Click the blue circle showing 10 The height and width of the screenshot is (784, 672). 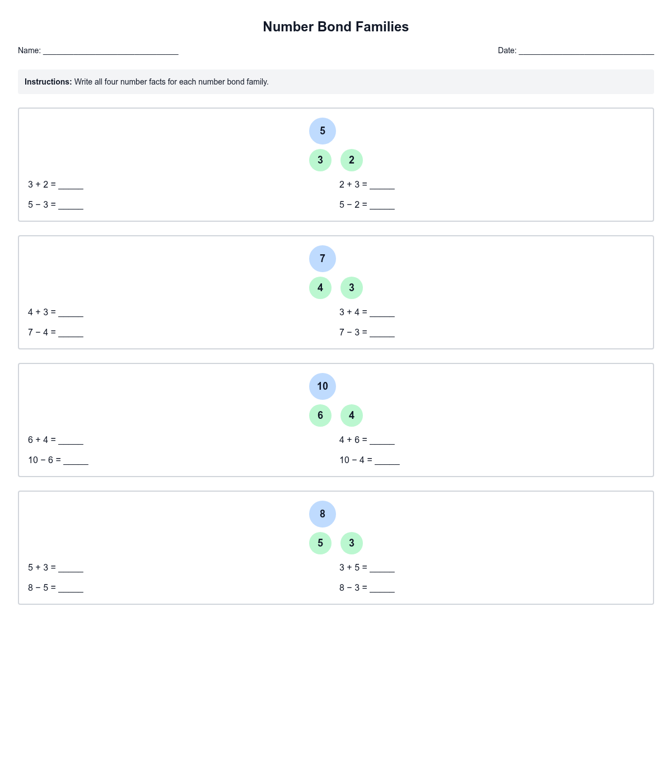[x=323, y=386]
